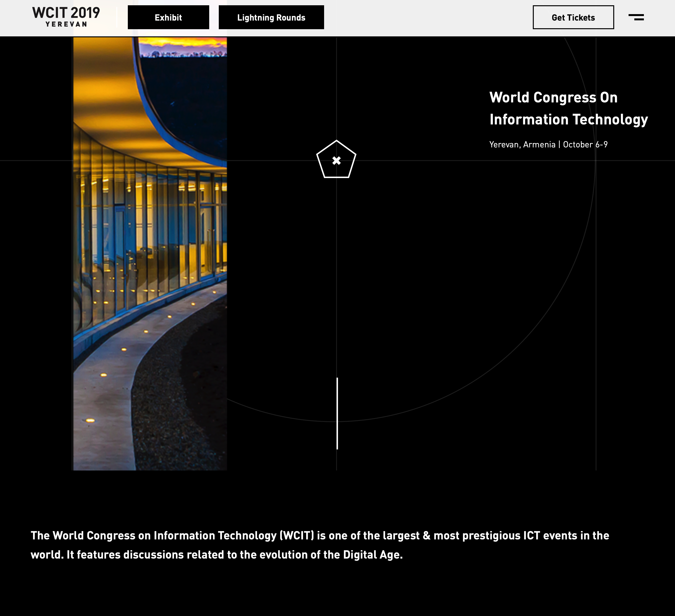Click the white vertical scroll indicator line
Viewport: 675px width, 616px height.
337,414
